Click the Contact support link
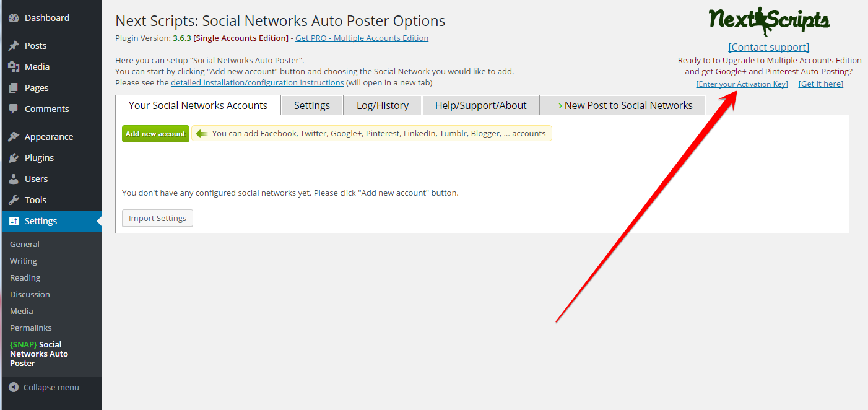 coord(769,47)
